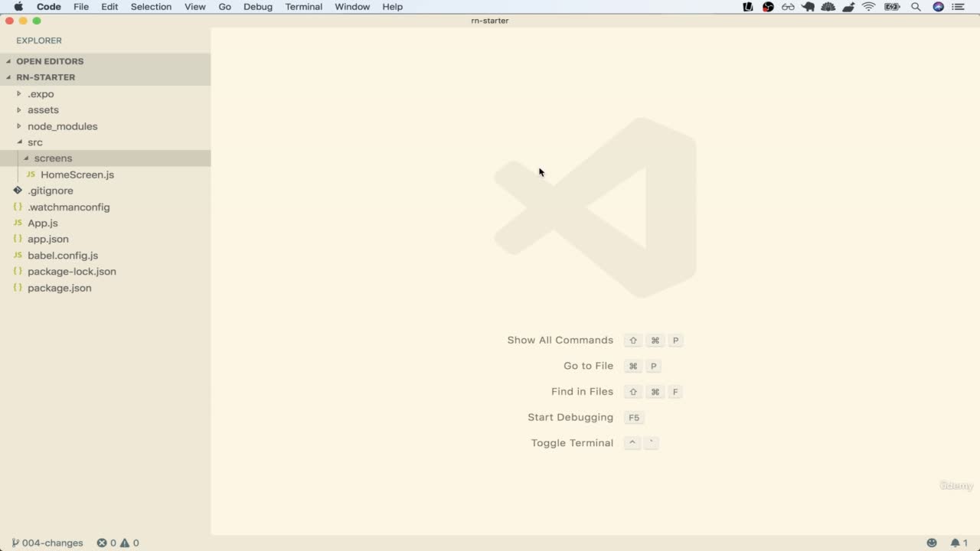Viewport: 980px width, 551px height.
Task: Open the babel.config.js file
Action: [63, 256]
